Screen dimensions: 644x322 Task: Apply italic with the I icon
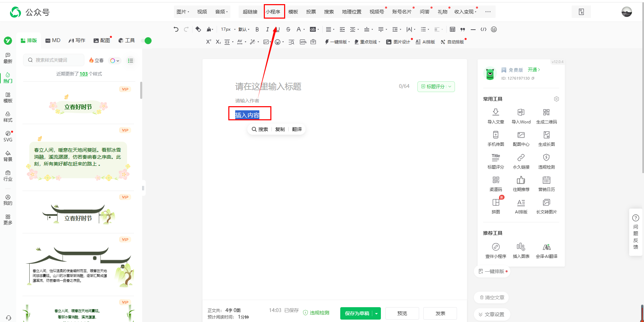267,29
